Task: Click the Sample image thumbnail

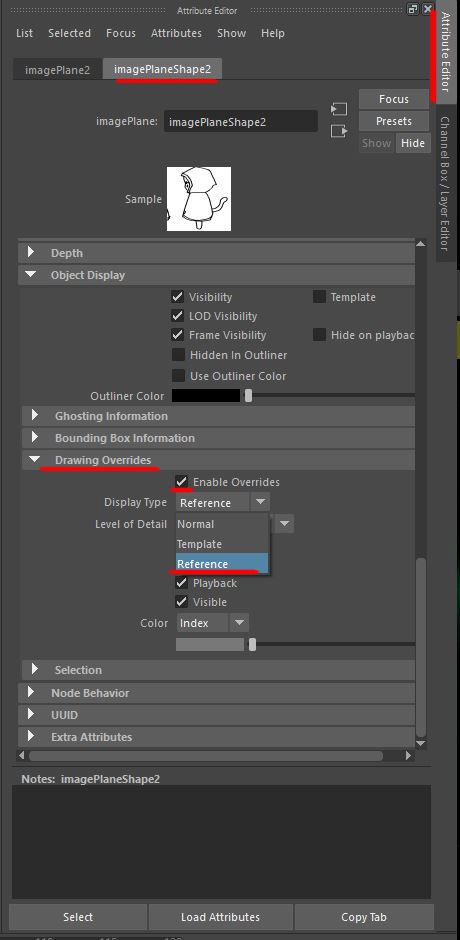Action: [x=199, y=198]
